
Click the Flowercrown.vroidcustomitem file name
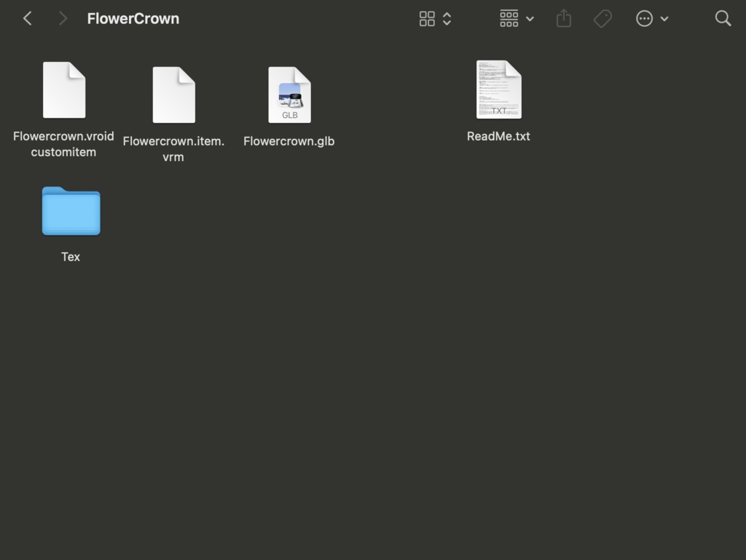pyautogui.click(x=63, y=144)
